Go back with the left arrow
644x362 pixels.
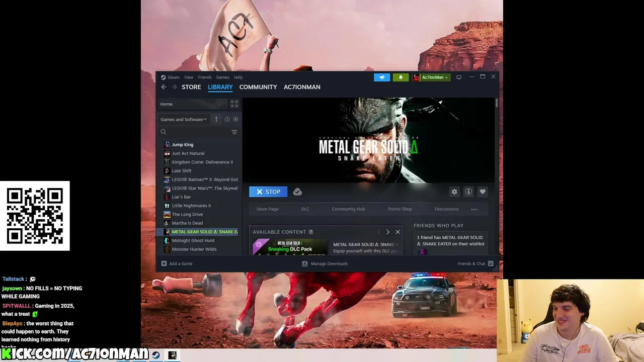pyautogui.click(x=164, y=87)
